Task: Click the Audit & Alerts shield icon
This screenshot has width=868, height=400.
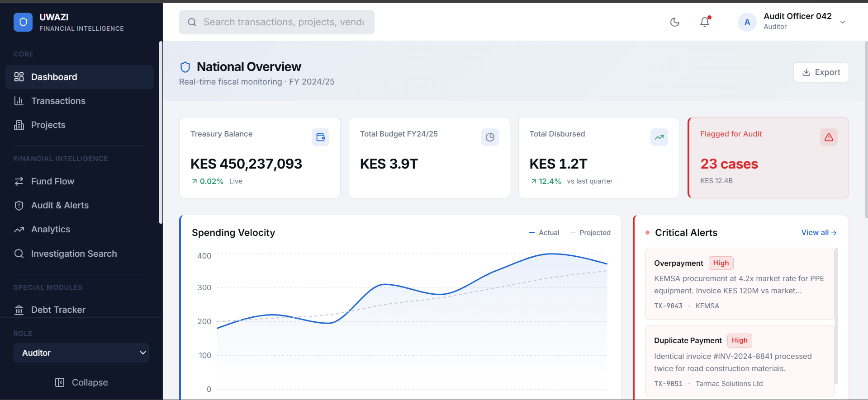Action: 19,206
